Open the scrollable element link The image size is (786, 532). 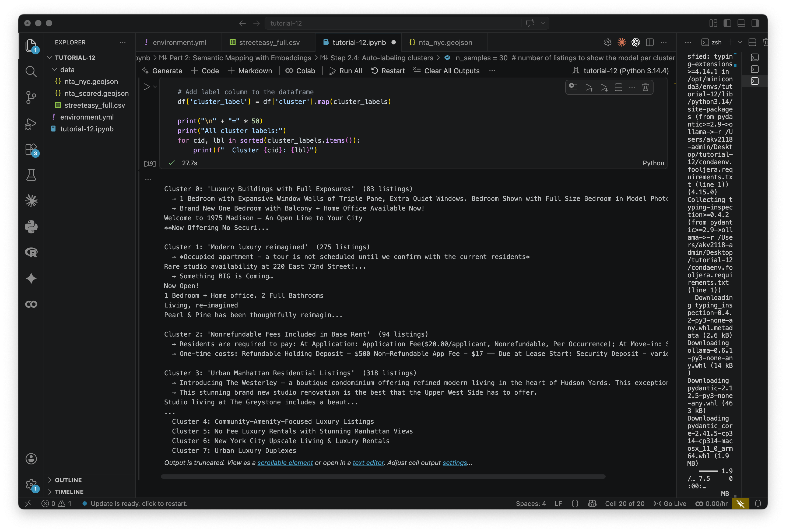[285, 462]
